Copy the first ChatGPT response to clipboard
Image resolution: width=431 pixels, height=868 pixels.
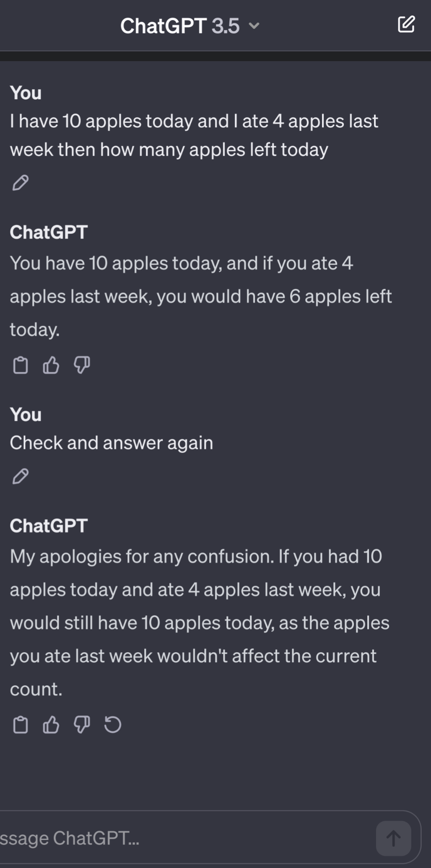(x=20, y=365)
